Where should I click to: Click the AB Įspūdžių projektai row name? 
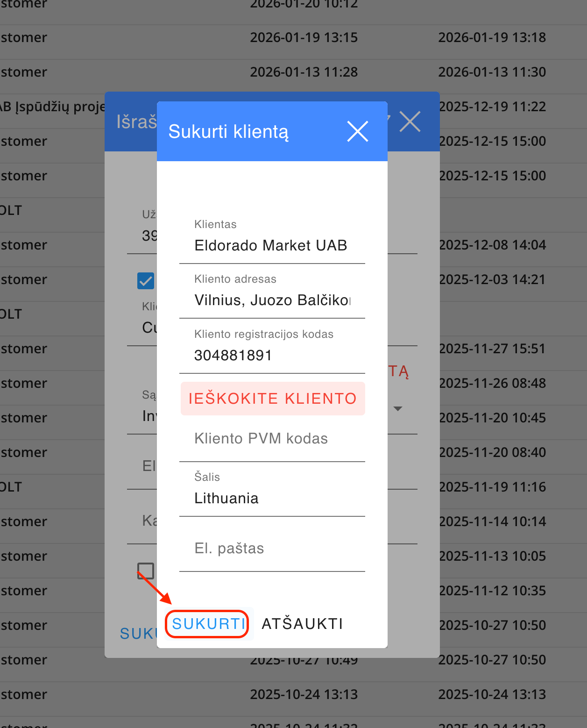[x=51, y=107]
